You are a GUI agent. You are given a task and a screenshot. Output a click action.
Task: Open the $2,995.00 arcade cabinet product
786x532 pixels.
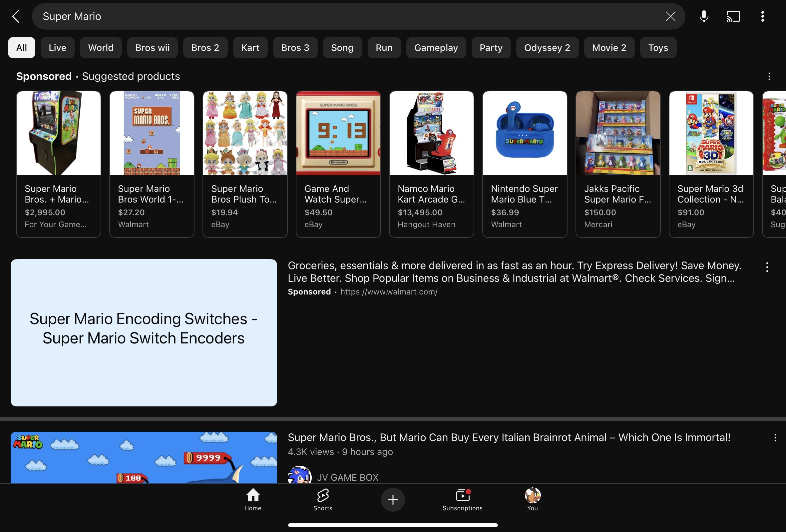pyautogui.click(x=59, y=164)
